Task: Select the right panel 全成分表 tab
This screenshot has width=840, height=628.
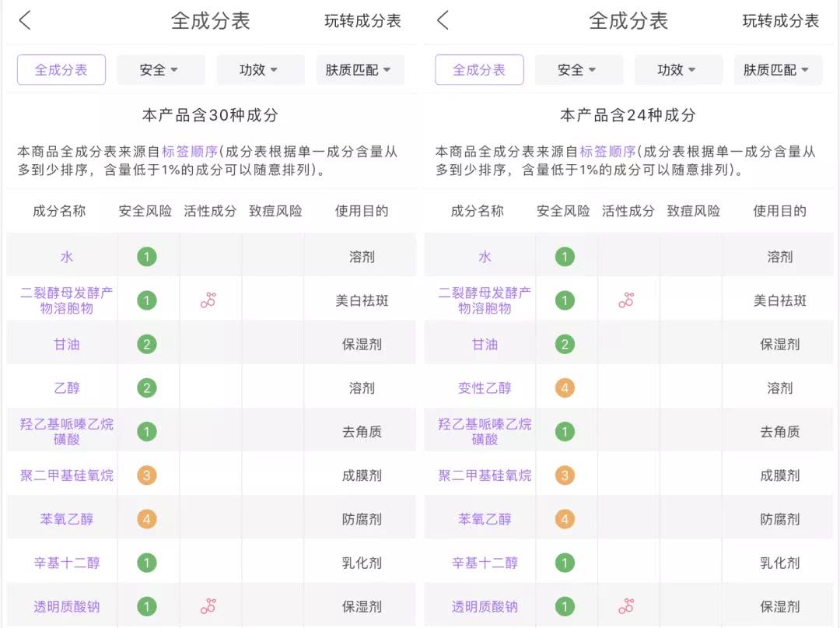Action: pyautogui.click(x=479, y=69)
